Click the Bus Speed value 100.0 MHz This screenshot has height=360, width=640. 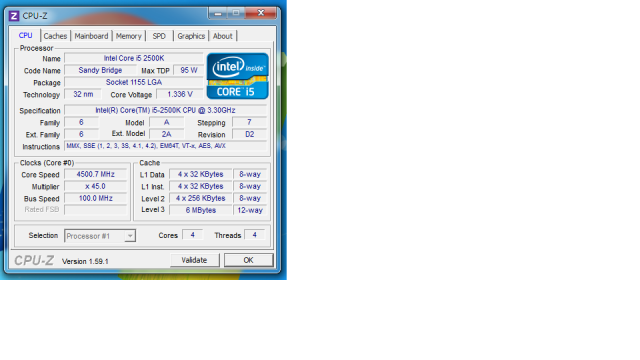click(96, 198)
